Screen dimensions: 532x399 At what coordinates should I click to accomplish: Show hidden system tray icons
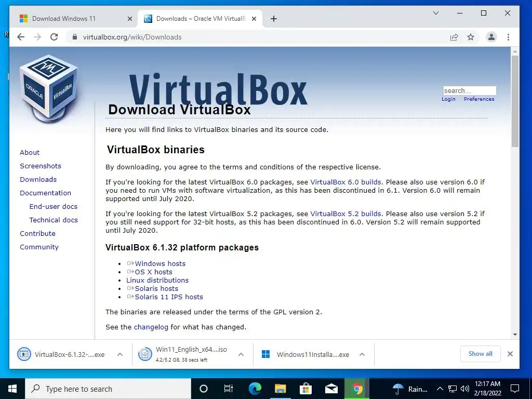pos(440,389)
